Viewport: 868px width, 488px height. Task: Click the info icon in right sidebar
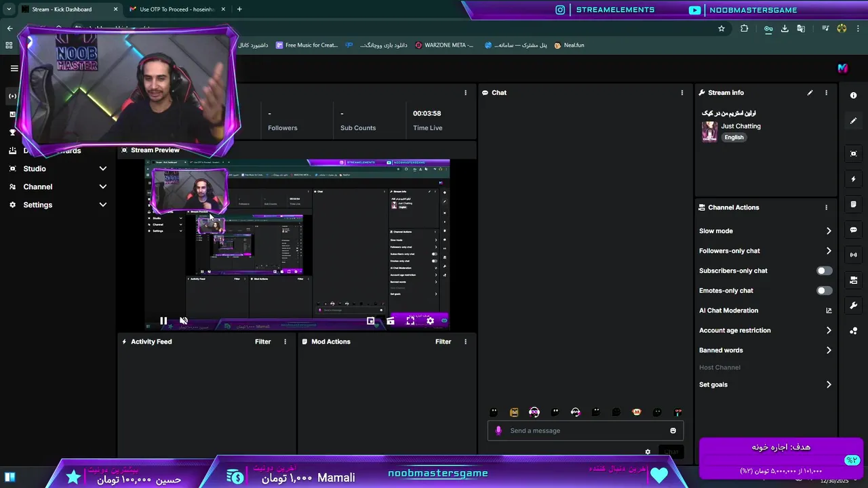[853, 96]
